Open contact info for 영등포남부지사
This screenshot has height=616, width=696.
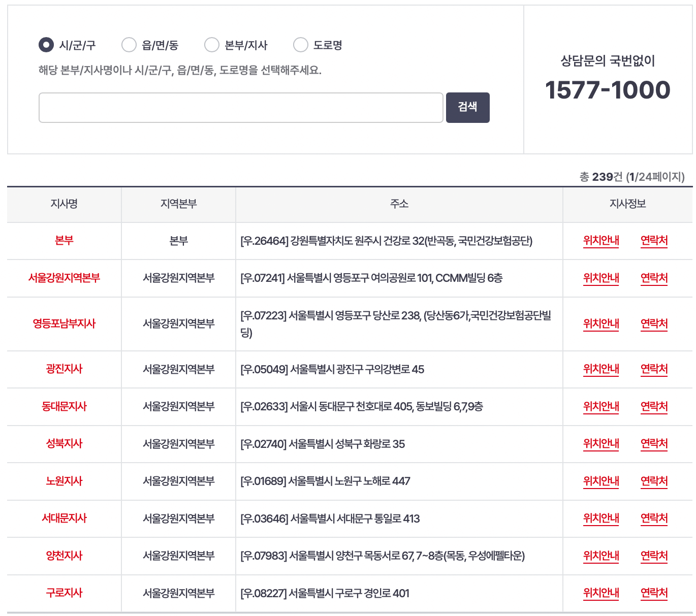[x=654, y=323]
